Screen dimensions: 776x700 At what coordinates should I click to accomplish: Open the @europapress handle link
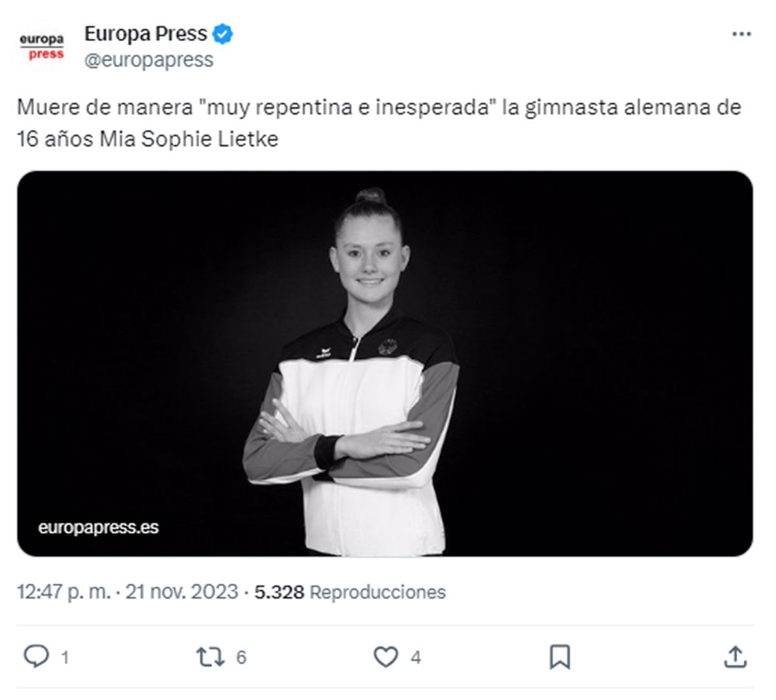click(x=149, y=59)
